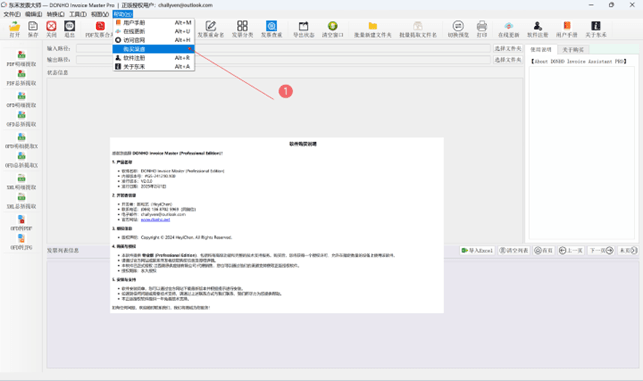Select OFD总括提取 in the left sidebar
The width and height of the screenshot is (643, 381).
tap(21, 119)
